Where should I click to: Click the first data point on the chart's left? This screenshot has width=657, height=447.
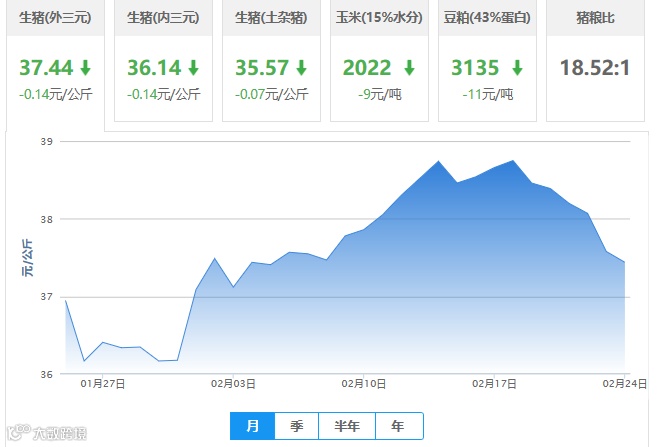coord(66,301)
